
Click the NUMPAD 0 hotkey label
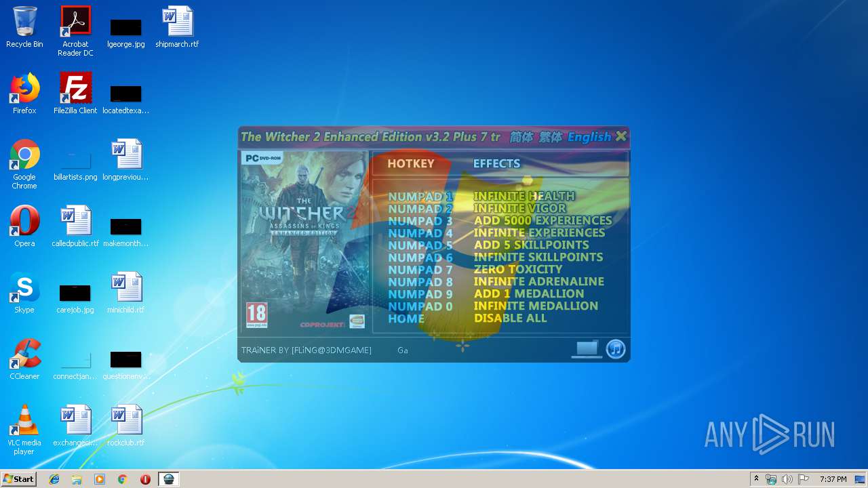[x=420, y=306]
